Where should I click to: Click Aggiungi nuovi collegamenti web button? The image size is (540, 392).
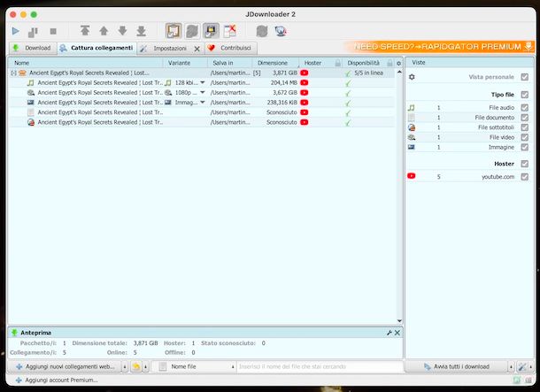pyautogui.click(x=64, y=366)
